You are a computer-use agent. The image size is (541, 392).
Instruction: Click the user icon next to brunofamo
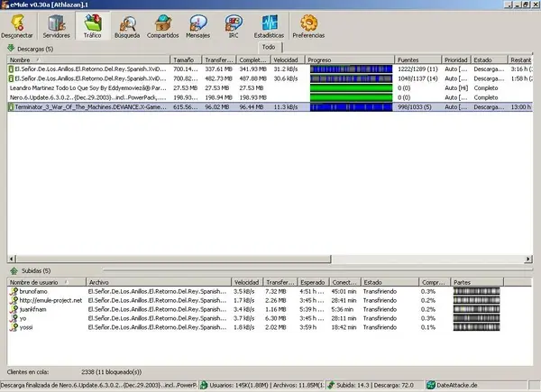pos(14,291)
